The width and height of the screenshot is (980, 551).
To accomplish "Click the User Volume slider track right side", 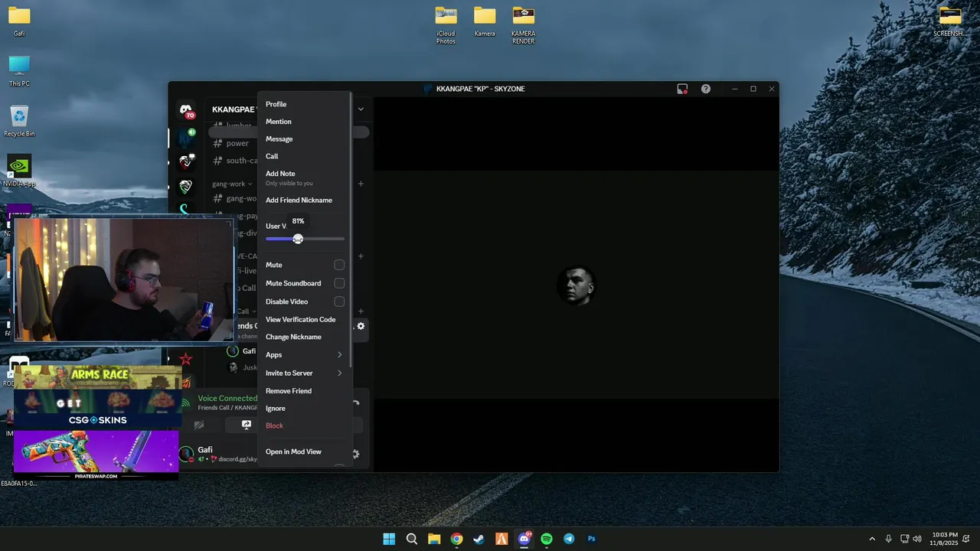I will pyautogui.click(x=323, y=239).
